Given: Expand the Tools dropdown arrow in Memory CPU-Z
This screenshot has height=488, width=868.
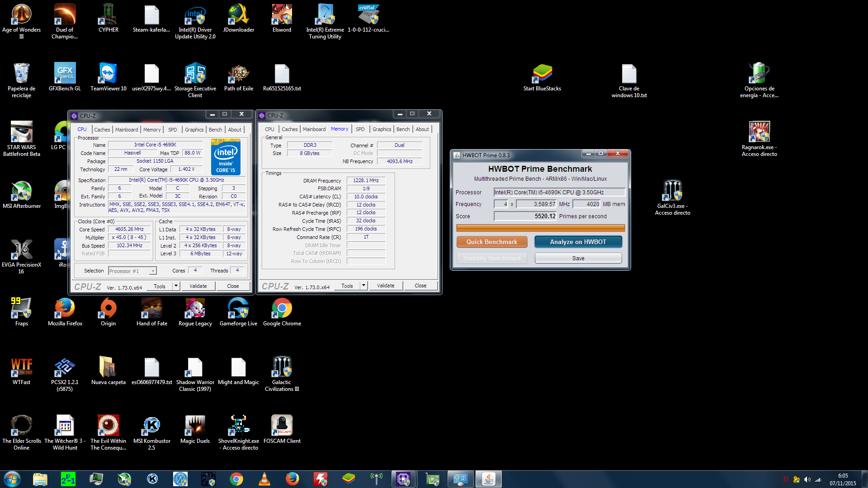Looking at the screenshot, I should (x=363, y=285).
